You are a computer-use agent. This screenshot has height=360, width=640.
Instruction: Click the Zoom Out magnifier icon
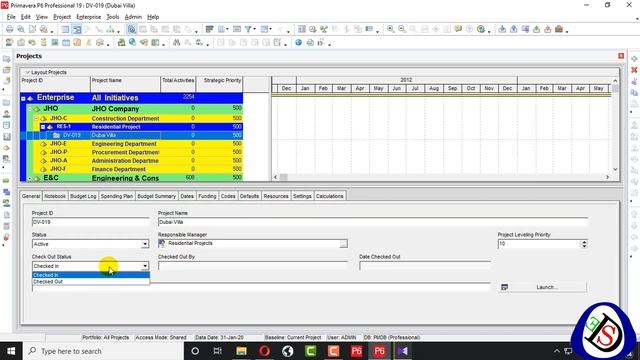point(402,29)
